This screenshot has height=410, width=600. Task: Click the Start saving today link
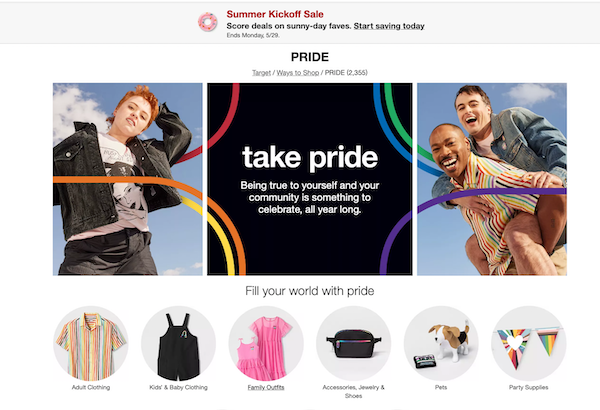(389, 26)
